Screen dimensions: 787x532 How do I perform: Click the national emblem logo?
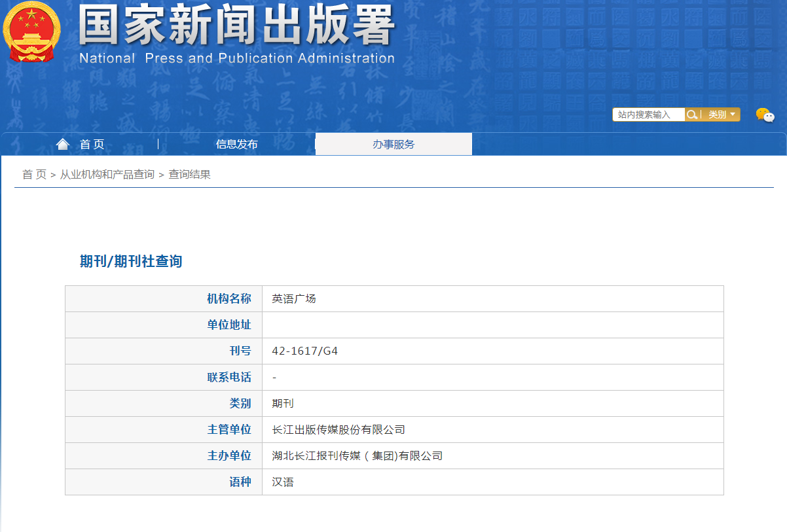click(x=31, y=31)
